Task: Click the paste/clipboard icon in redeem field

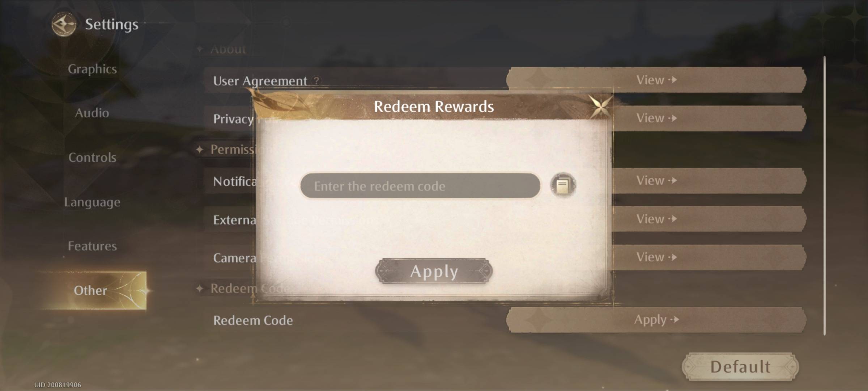Action: [563, 185]
